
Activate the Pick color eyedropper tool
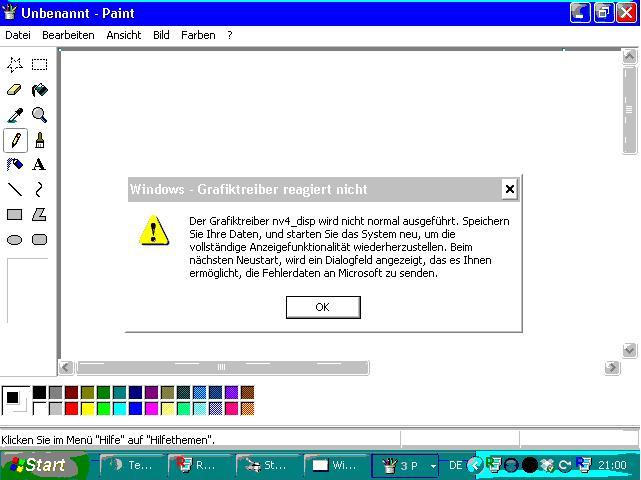(15, 115)
